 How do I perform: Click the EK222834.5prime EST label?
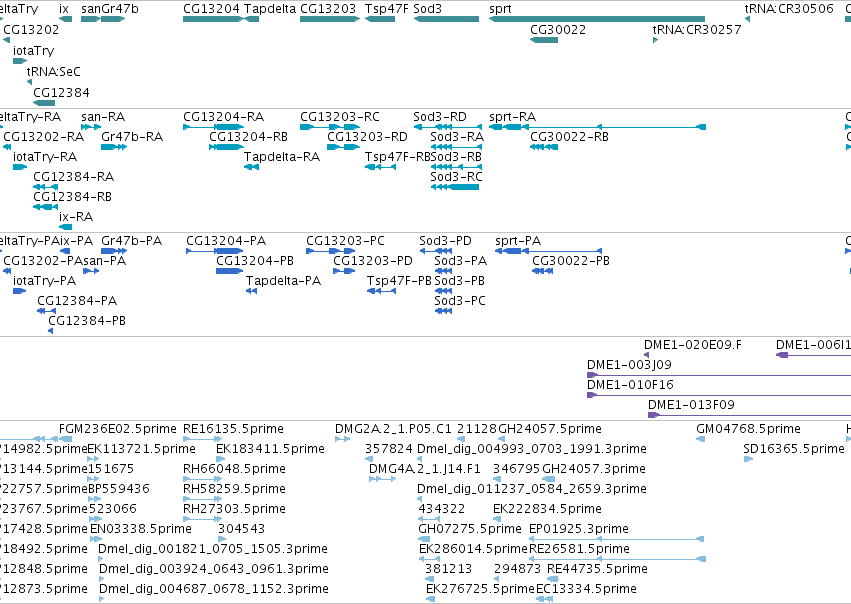click(547, 509)
